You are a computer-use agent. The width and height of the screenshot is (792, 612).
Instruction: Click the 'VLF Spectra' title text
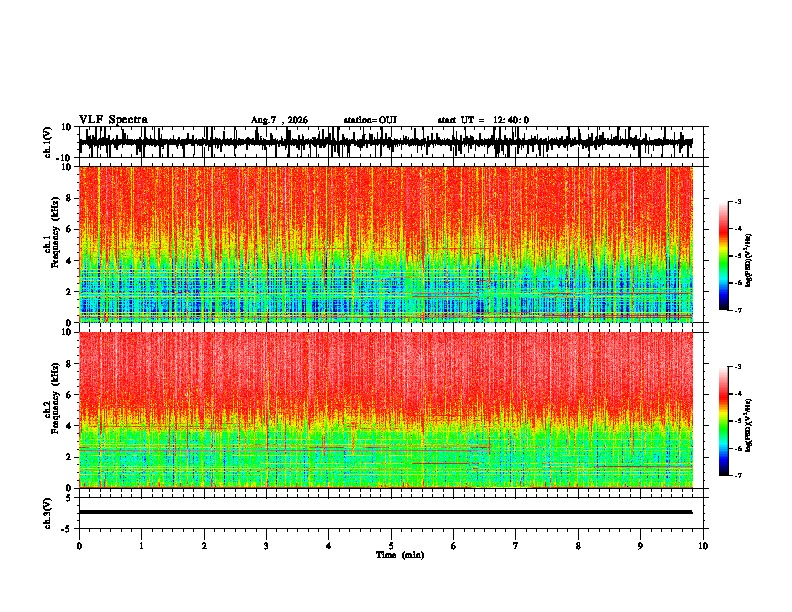pos(113,120)
